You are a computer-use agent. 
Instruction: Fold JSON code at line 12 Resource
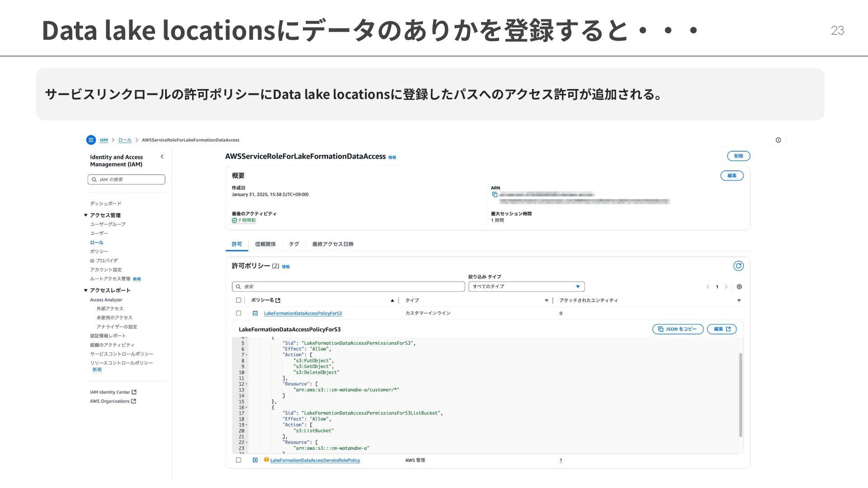coord(246,384)
